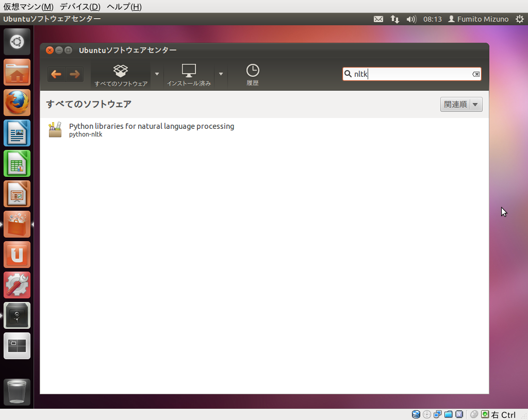The height and width of the screenshot is (420, 528).
Task: Click the すべてのソフトウェア section heading
Action: pos(89,104)
